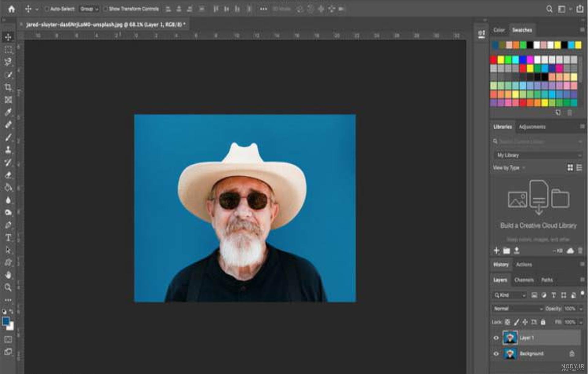Select the Path Selection arrow tool
Image resolution: width=588 pixels, height=374 pixels.
coord(8,250)
